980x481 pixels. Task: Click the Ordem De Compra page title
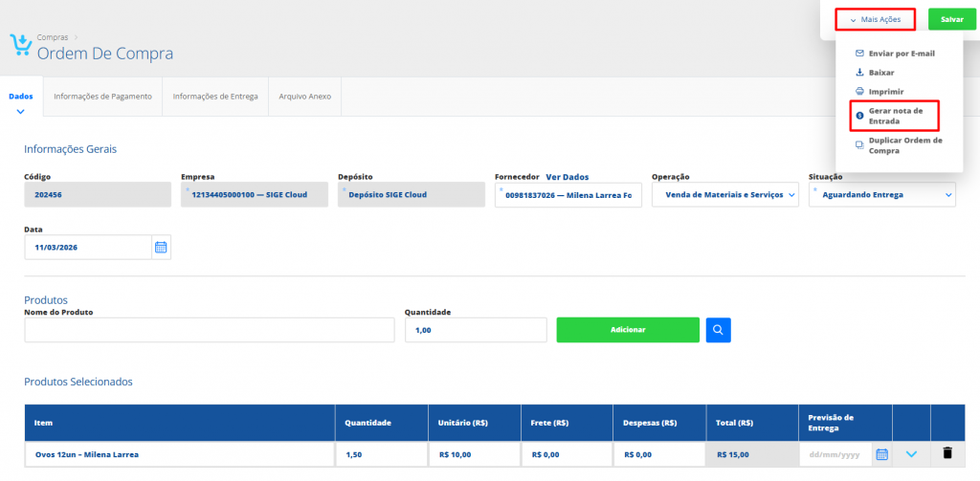(x=105, y=54)
